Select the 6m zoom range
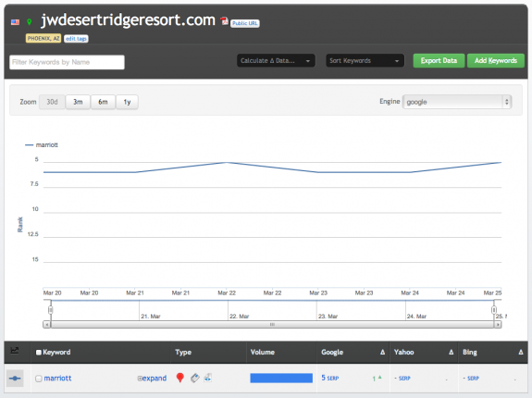Screen dimensions: 532x398 [x=103, y=102]
